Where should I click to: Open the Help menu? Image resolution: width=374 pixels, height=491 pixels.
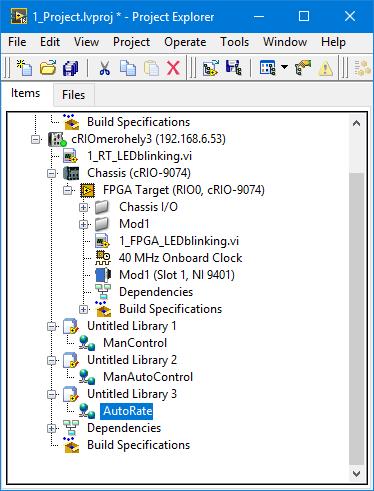[333, 42]
